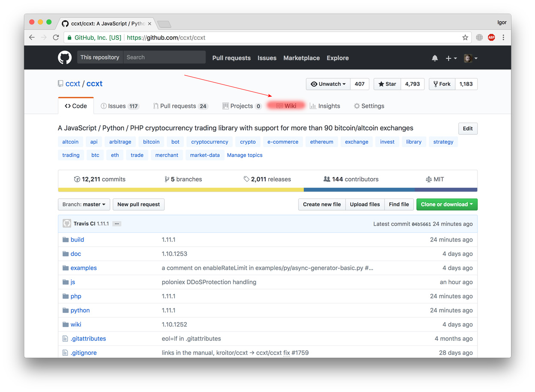View the 2,011 releases

[267, 179]
